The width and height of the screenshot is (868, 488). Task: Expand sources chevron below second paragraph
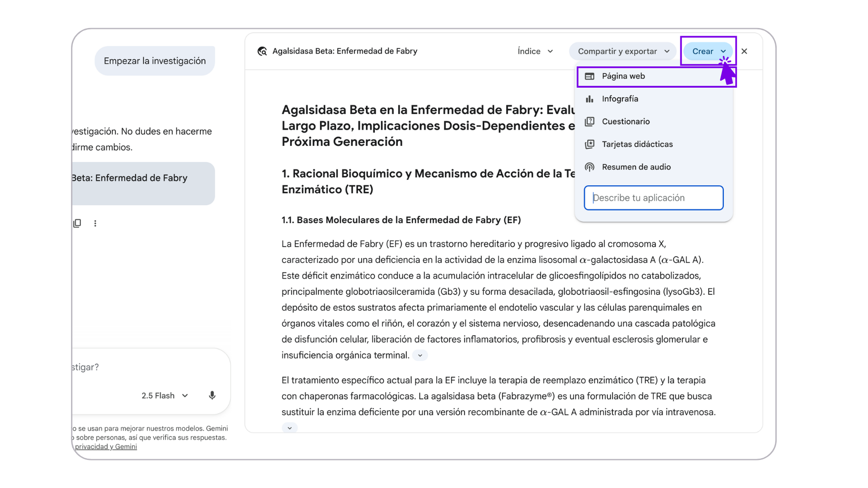290,428
